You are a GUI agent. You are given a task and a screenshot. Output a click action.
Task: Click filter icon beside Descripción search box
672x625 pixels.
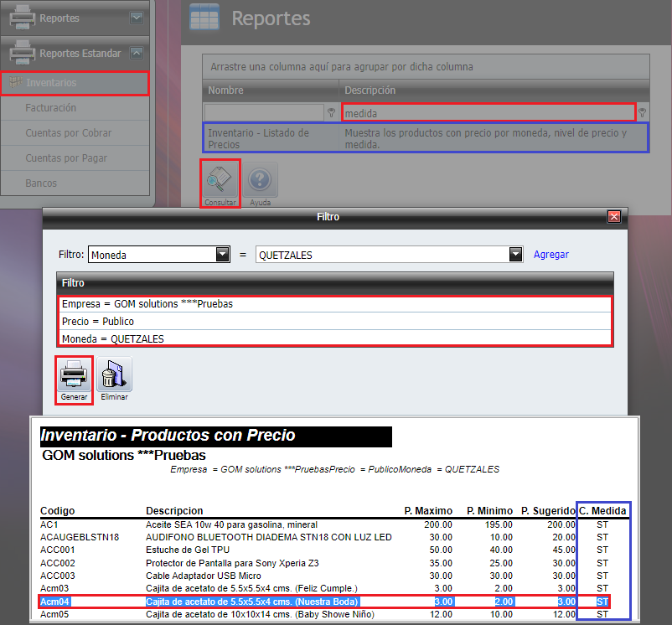(643, 112)
